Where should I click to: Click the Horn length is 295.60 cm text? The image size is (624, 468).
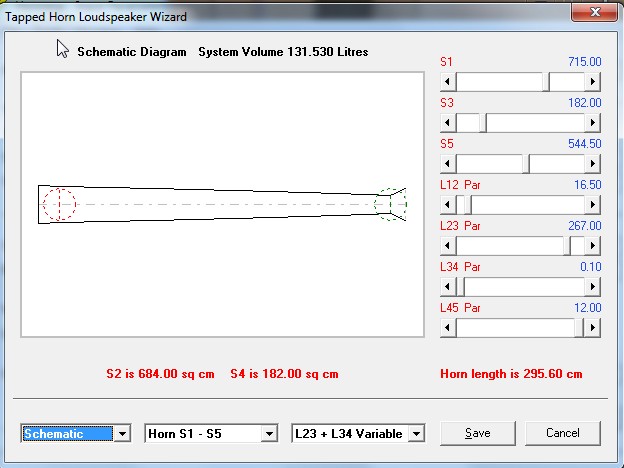coord(511,374)
